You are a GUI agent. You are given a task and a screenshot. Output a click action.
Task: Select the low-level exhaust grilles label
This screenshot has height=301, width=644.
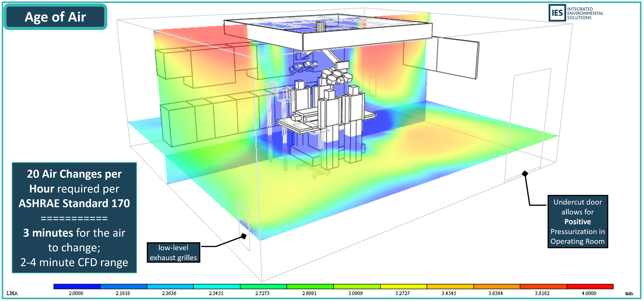pos(173,253)
